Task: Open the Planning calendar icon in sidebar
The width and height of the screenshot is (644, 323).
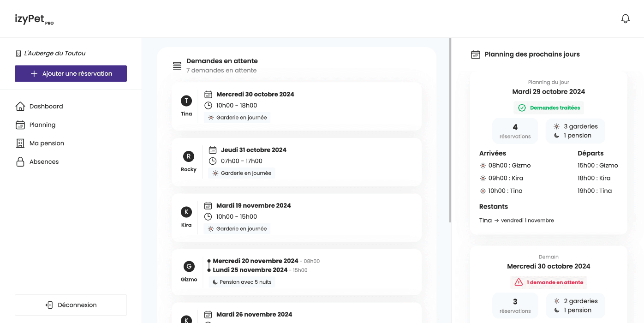Action: 20,125
